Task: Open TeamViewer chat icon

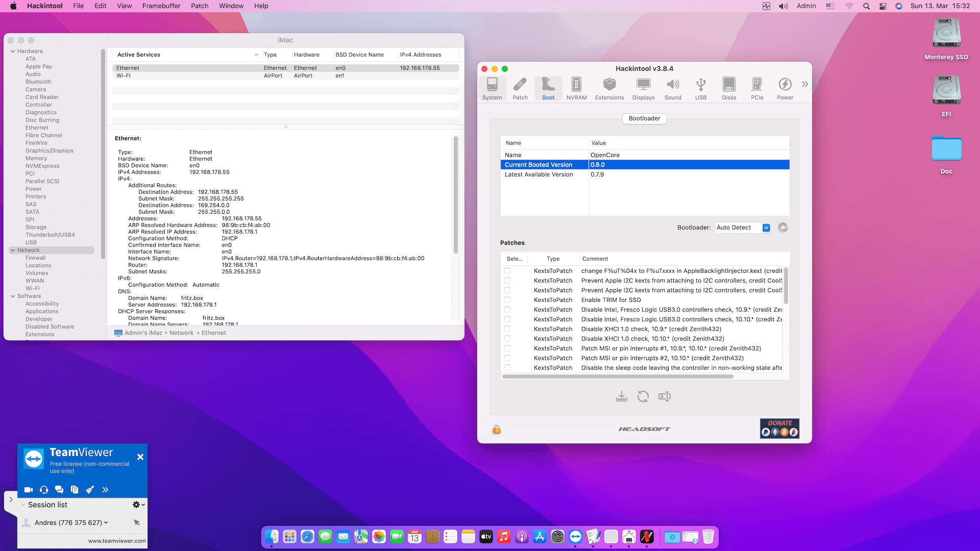Action: (x=59, y=490)
